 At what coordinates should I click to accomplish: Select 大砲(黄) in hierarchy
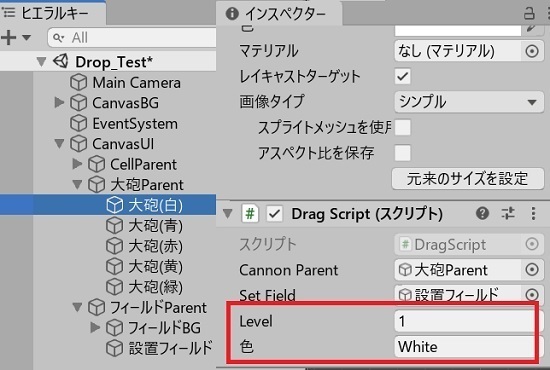click(x=155, y=267)
